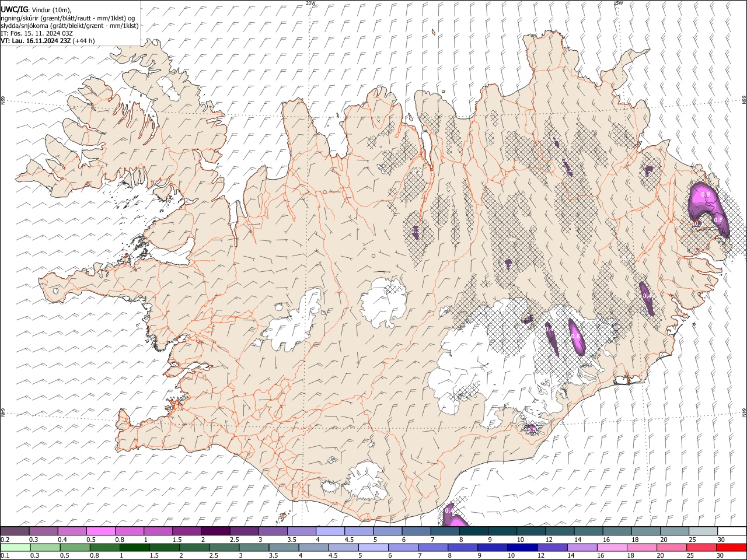747x560 pixels.
Task: Click the dark purple 2–2.5 swatch on the snow scale
Action: click(215, 531)
